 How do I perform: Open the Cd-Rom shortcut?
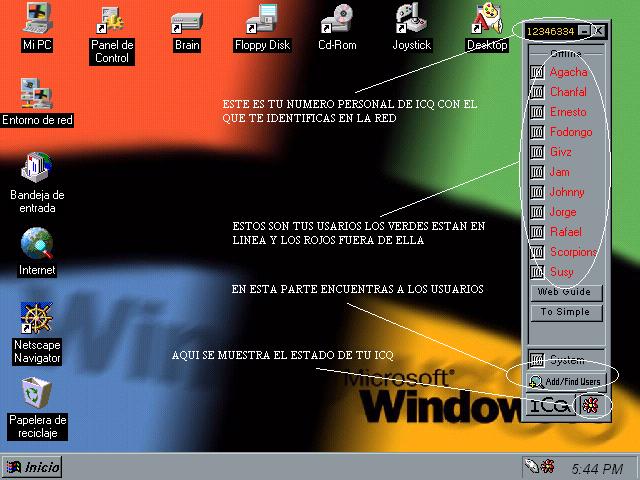337,19
